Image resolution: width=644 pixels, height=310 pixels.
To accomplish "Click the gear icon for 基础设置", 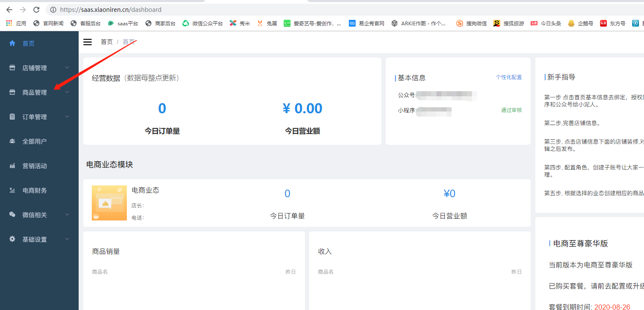I will [12, 239].
